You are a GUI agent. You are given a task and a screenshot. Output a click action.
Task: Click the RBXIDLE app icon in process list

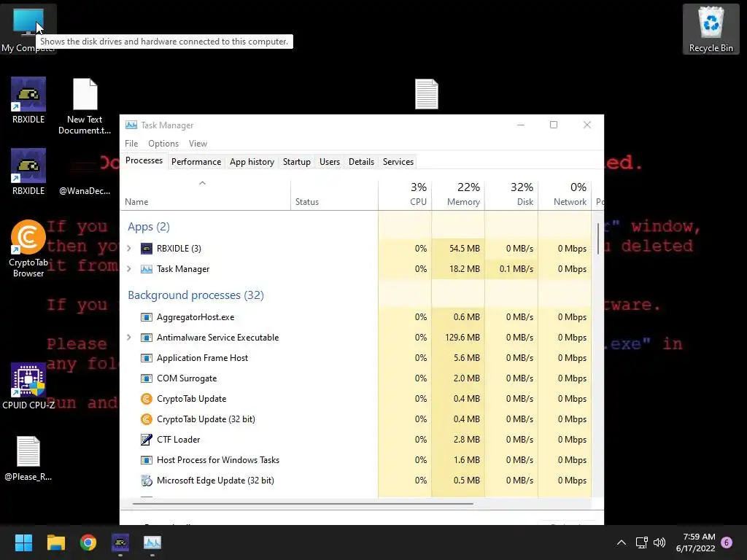click(x=146, y=249)
